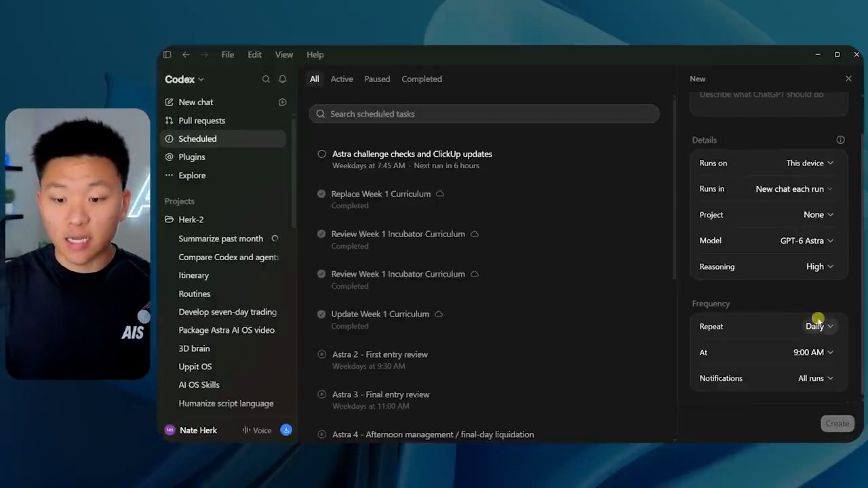Click the Search scheduled tasks field
Image resolution: width=868 pixels, height=488 pixels.
click(484, 114)
